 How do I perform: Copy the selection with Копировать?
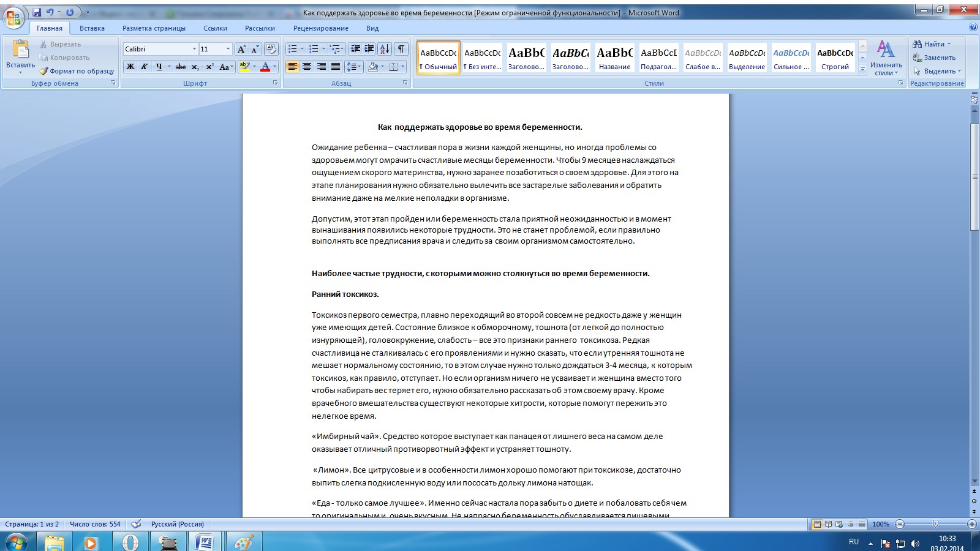[64, 58]
